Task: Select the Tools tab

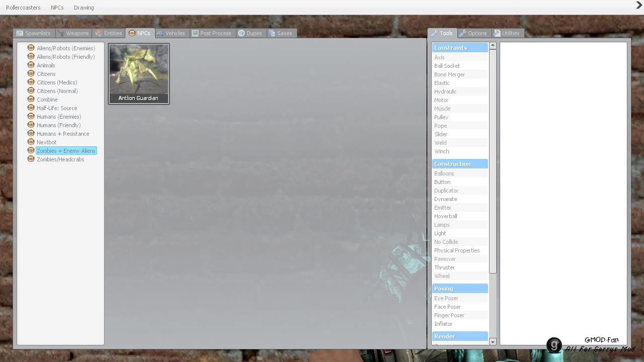Action: tap(442, 33)
